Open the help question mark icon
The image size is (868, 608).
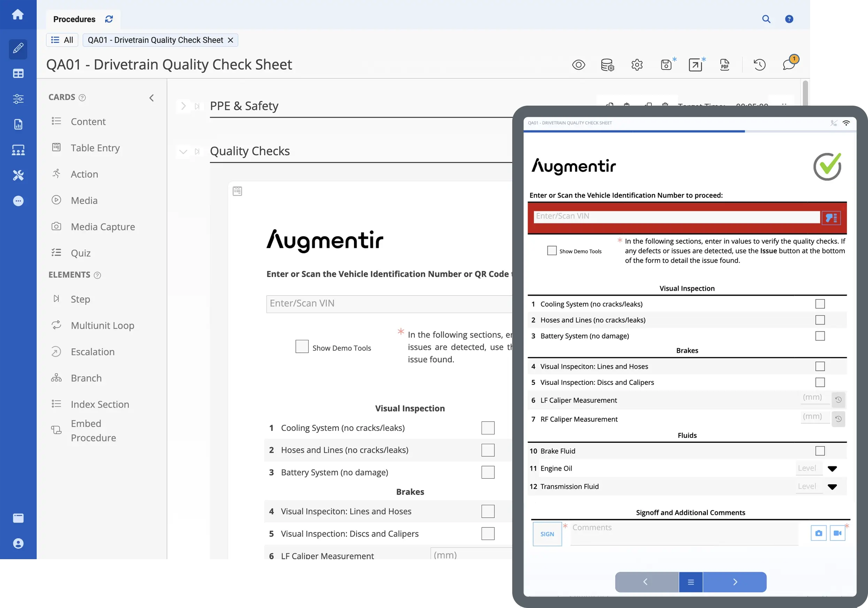pos(789,19)
